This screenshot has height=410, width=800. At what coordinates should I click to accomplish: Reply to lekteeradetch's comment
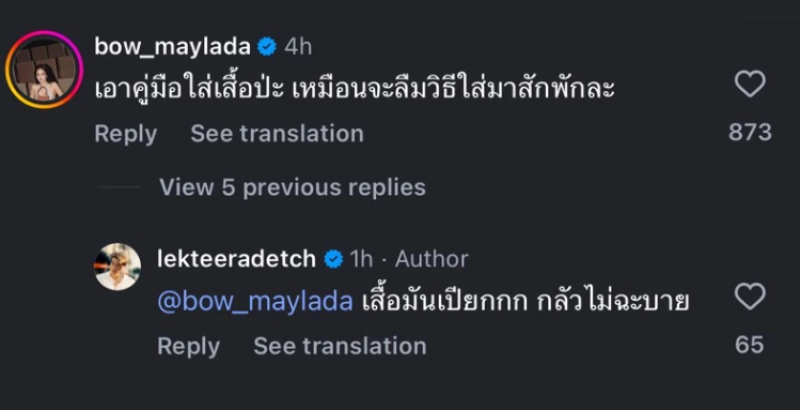click(x=188, y=346)
